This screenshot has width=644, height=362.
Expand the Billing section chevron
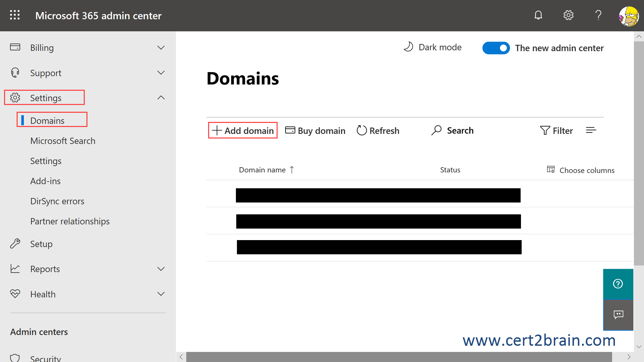(161, 47)
